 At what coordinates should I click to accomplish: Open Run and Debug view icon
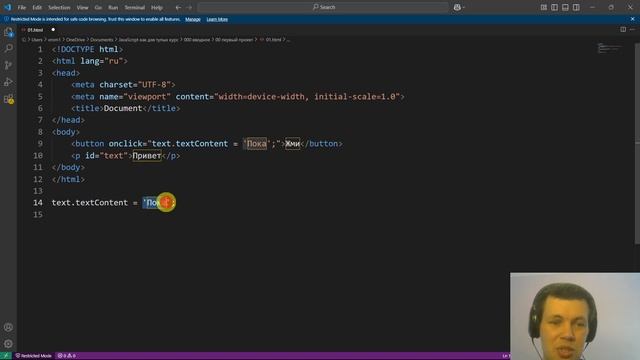[8, 82]
